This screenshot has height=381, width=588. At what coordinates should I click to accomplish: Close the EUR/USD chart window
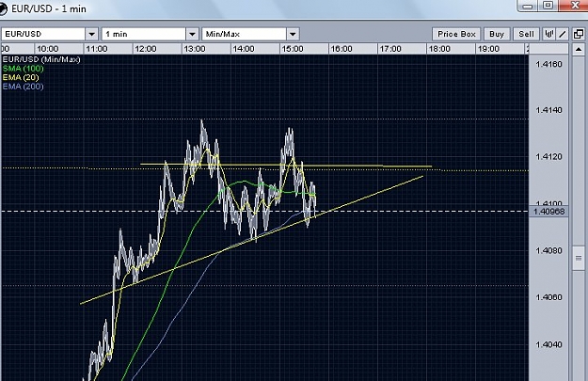574,6
